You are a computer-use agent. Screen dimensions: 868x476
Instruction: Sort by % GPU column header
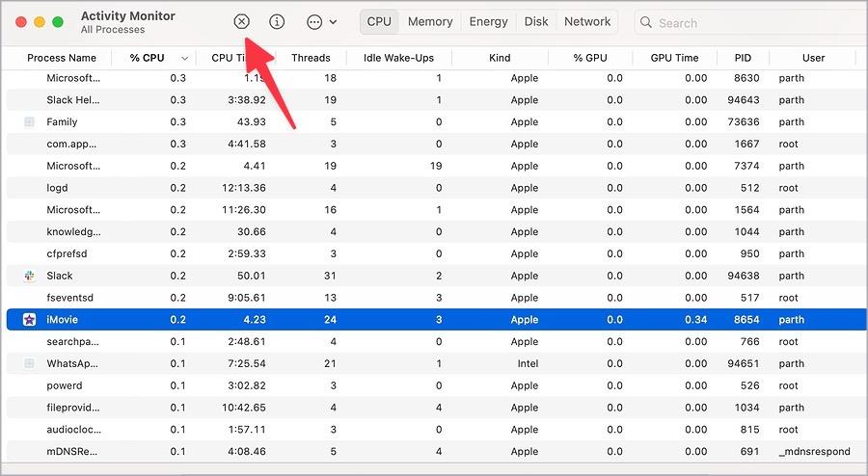coord(590,58)
